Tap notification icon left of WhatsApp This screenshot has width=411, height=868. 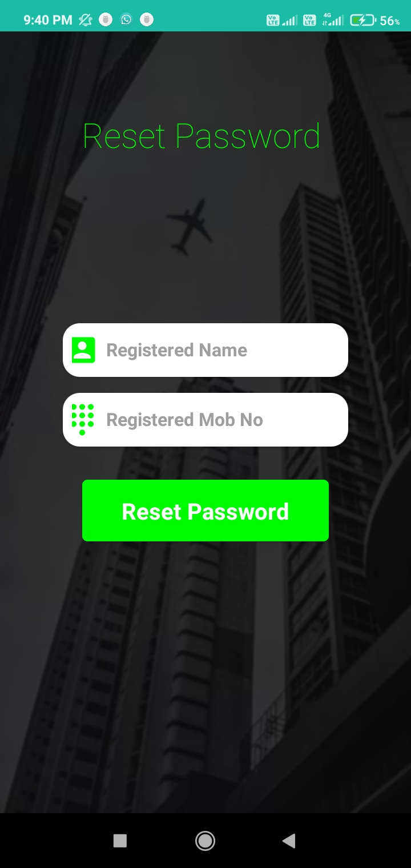click(106, 20)
